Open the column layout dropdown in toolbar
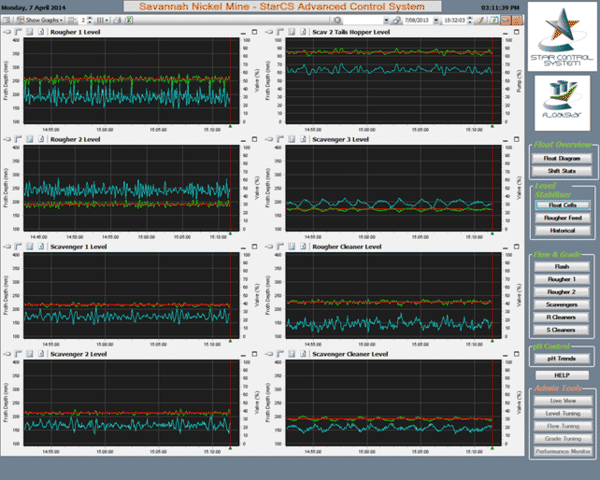 click(102, 20)
